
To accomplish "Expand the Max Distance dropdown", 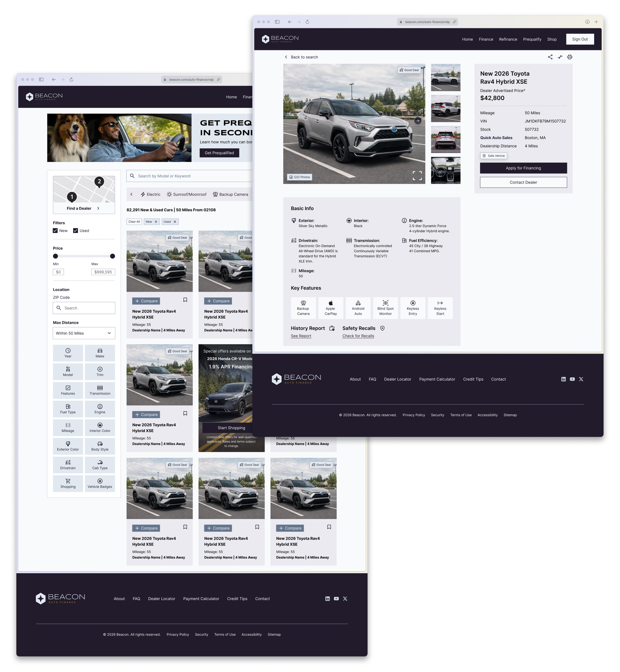I will (x=84, y=333).
